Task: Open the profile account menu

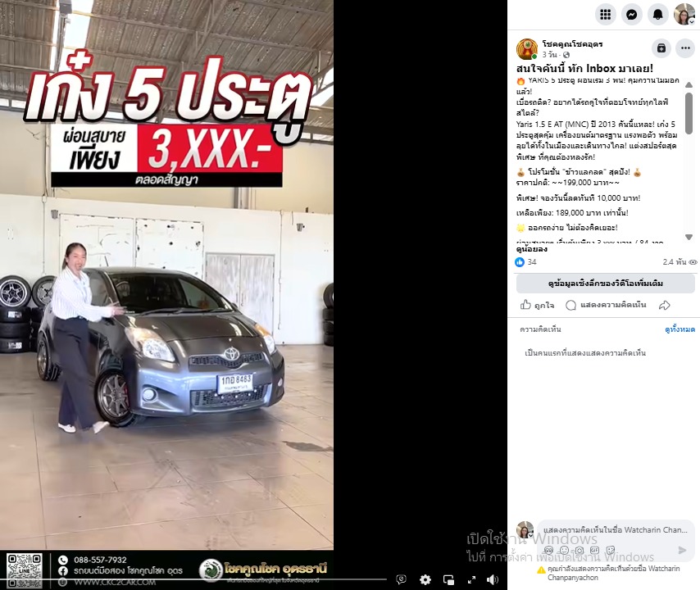Action: pyautogui.click(x=684, y=15)
